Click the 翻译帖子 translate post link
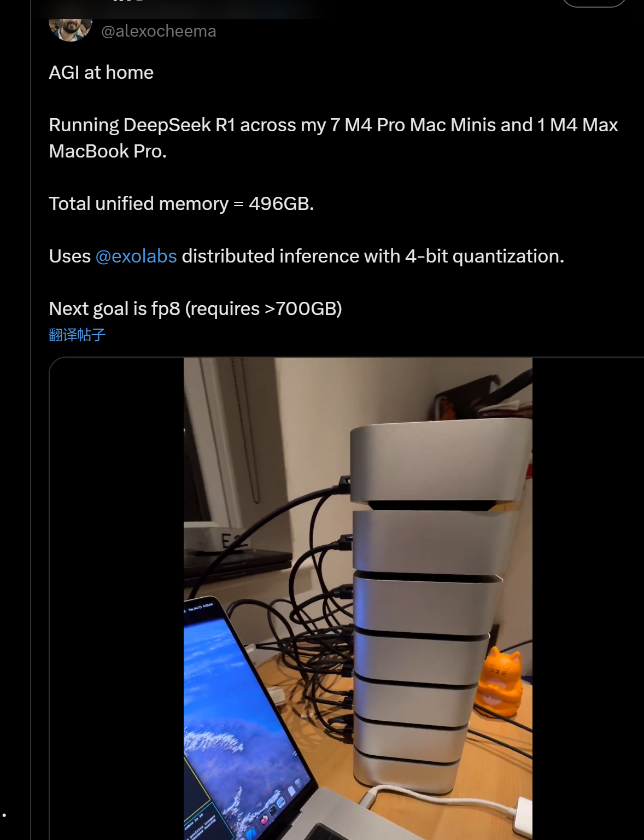This screenshot has height=840, width=644. coord(77,335)
